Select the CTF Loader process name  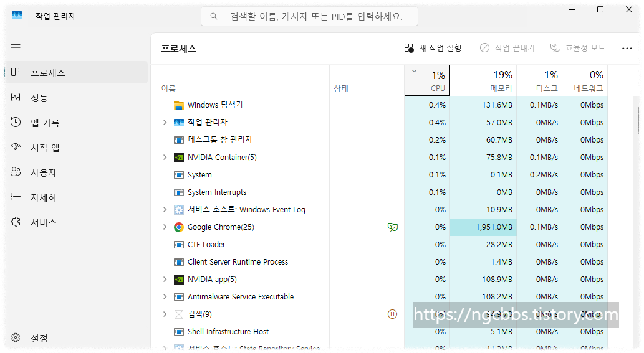[x=206, y=244]
